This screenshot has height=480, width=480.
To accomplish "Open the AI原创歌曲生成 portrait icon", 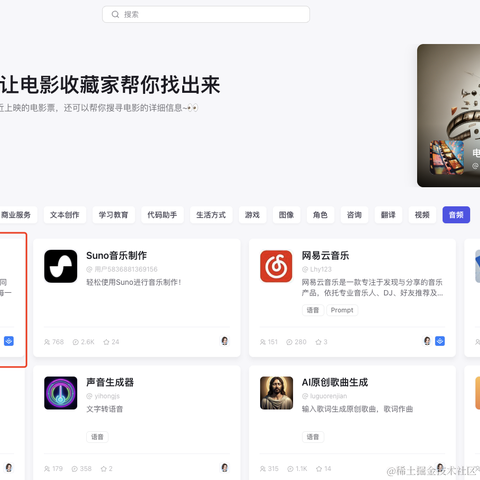I will coord(276,393).
